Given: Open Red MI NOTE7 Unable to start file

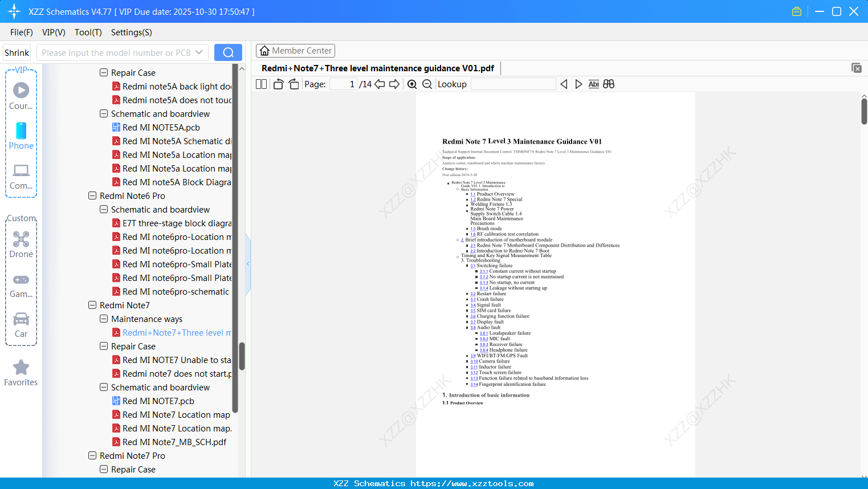Looking at the screenshot, I should (x=172, y=360).
